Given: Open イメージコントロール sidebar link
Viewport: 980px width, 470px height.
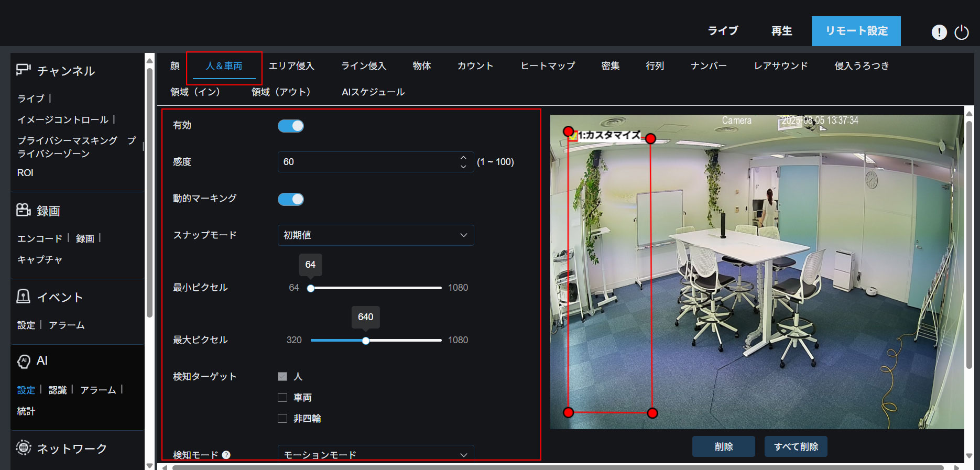Looking at the screenshot, I should pos(63,119).
